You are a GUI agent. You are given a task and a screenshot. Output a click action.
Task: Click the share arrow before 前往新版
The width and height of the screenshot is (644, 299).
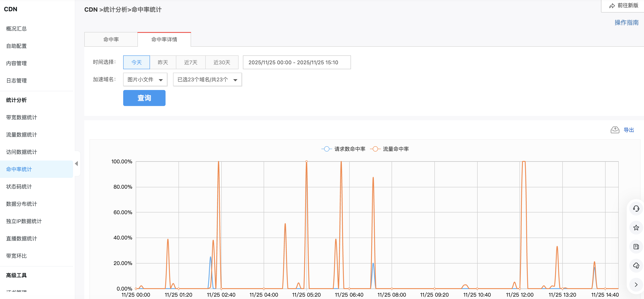(x=612, y=6)
